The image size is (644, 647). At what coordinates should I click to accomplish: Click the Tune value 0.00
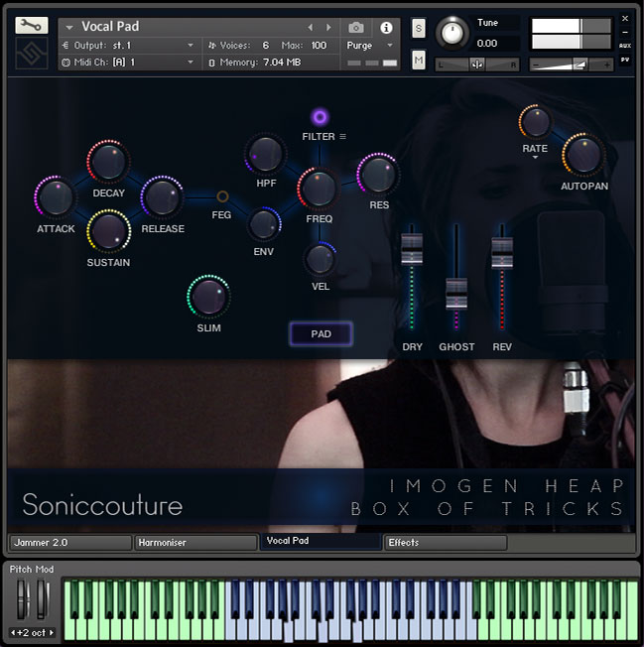pyautogui.click(x=487, y=44)
